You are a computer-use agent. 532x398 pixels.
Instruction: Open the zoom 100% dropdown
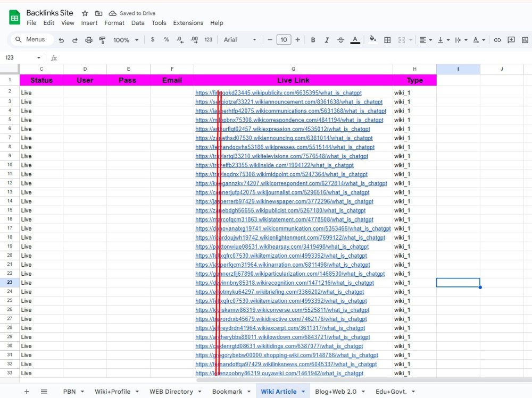point(126,40)
